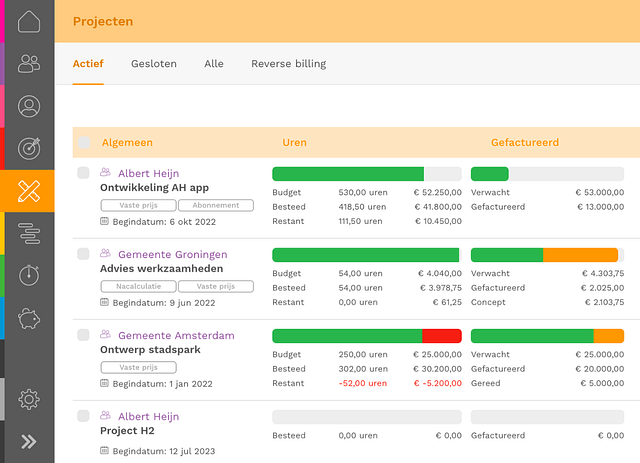Open the piggy bank finance icon

tap(29, 318)
